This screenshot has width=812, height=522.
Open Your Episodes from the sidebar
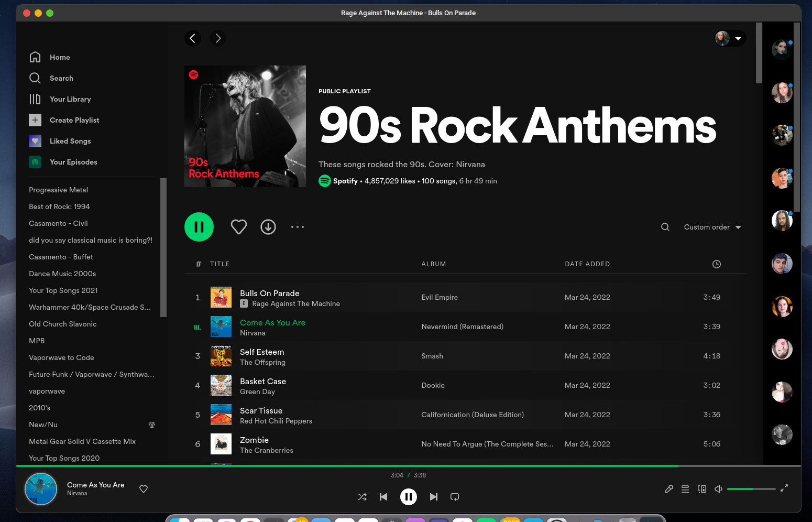(x=73, y=162)
